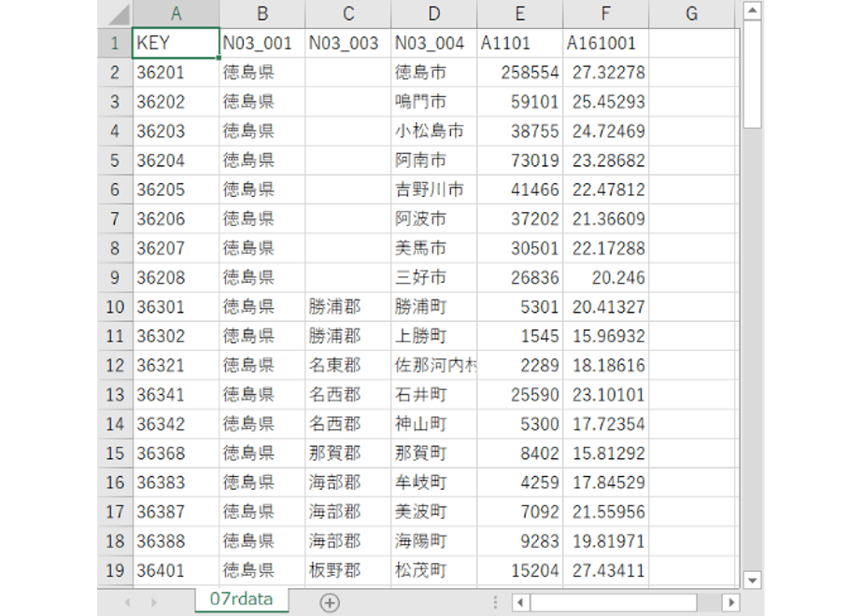The image size is (863, 616).
Task: Select row 1 header
Action: [x=115, y=43]
